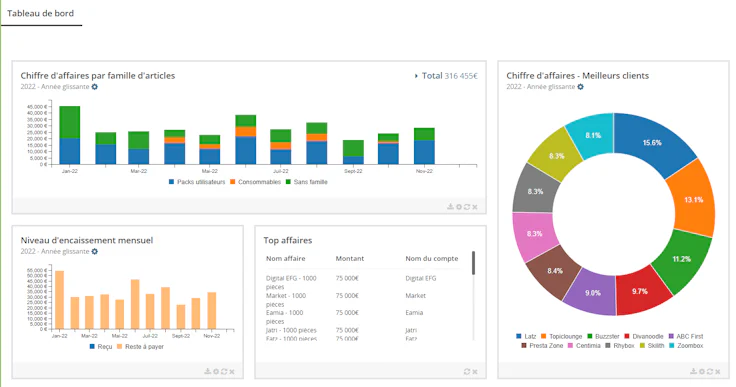The image size is (736, 387).
Task: Close the Top affaires widget
Action: point(475,372)
